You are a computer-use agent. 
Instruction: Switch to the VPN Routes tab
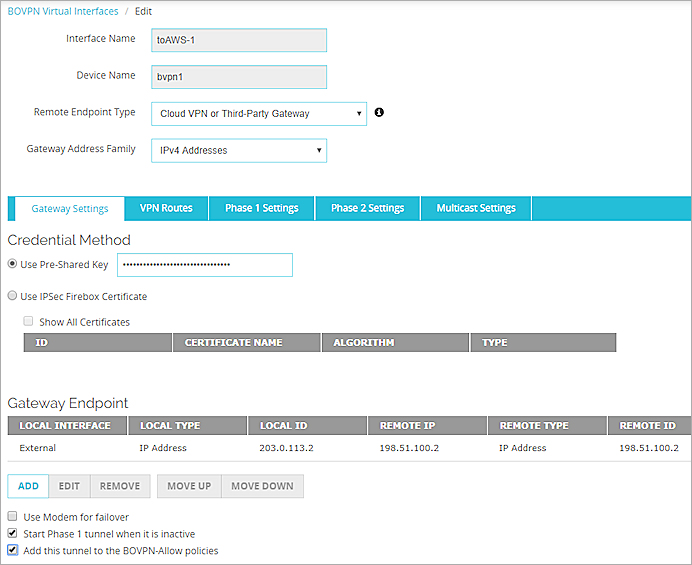[x=165, y=208]
